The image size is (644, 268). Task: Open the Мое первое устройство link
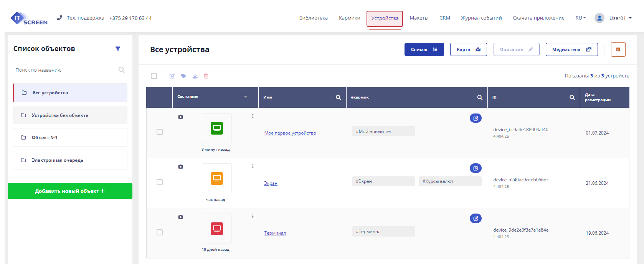pos(290,133)
